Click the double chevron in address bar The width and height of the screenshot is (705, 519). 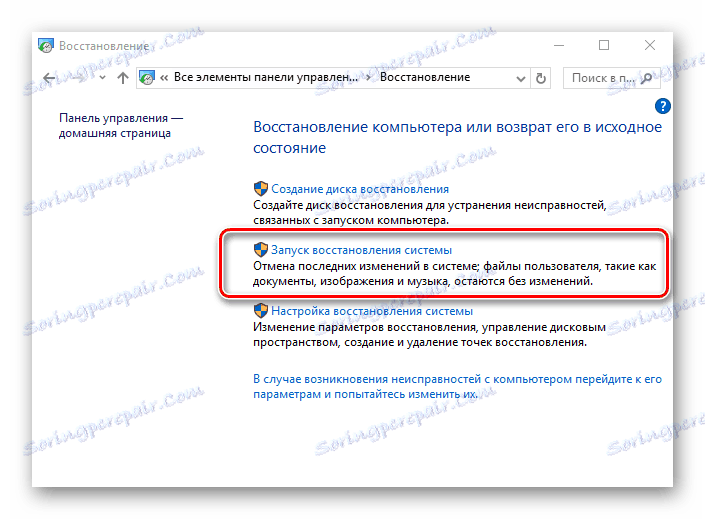tap(164, 78)
